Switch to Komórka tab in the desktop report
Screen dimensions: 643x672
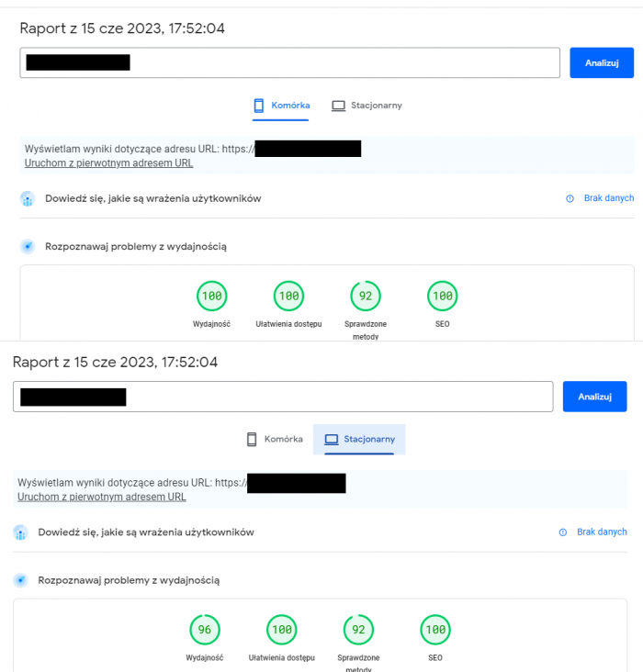274,439
